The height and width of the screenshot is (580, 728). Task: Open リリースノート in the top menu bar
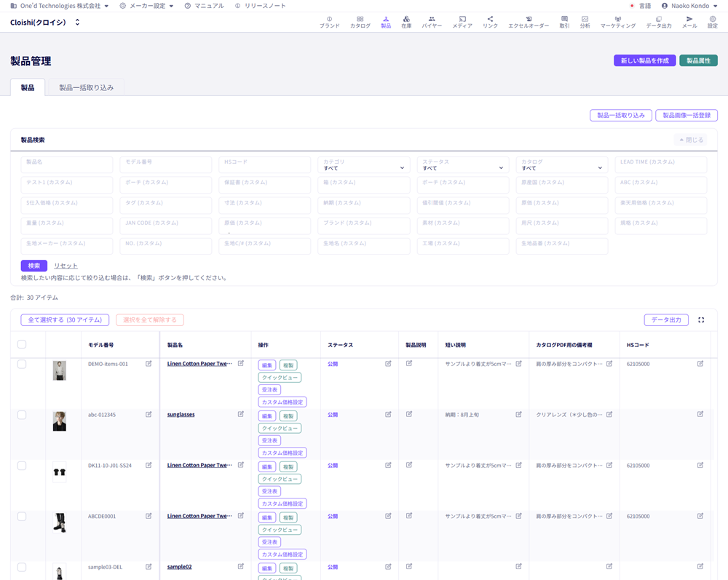pyautogui.click(x=261, y=6)
